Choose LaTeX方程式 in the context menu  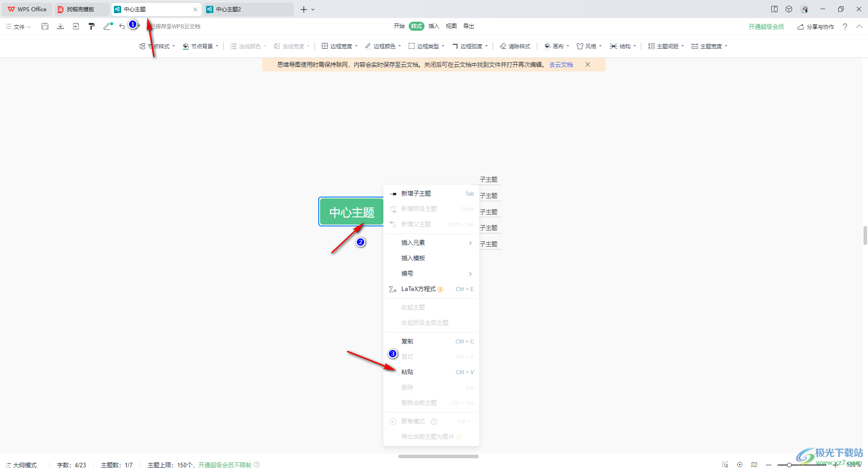431,289
